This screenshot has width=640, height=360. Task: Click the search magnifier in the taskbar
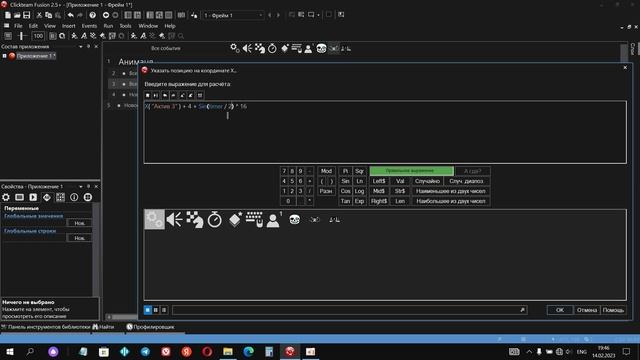point(30,352)
